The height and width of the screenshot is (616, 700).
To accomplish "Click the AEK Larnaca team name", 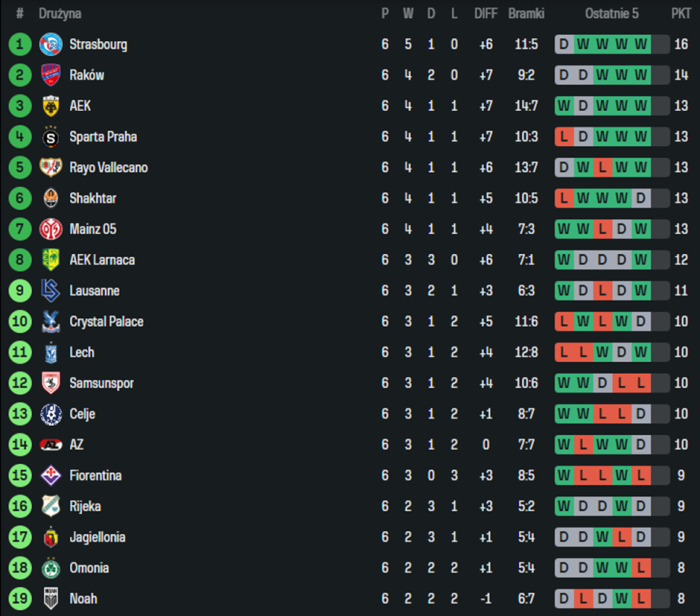I will click(x=102, y=260).
